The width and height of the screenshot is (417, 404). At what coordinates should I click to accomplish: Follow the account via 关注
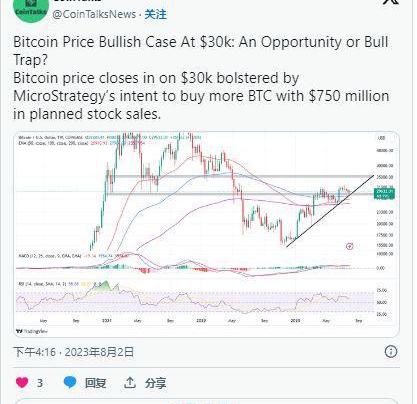click(x=155, y=14)
